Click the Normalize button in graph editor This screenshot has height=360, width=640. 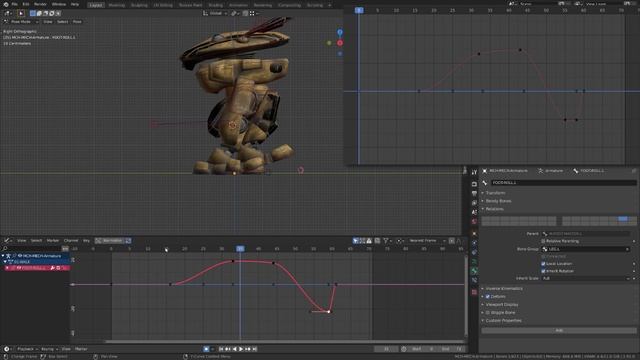[x=110, y=241]
